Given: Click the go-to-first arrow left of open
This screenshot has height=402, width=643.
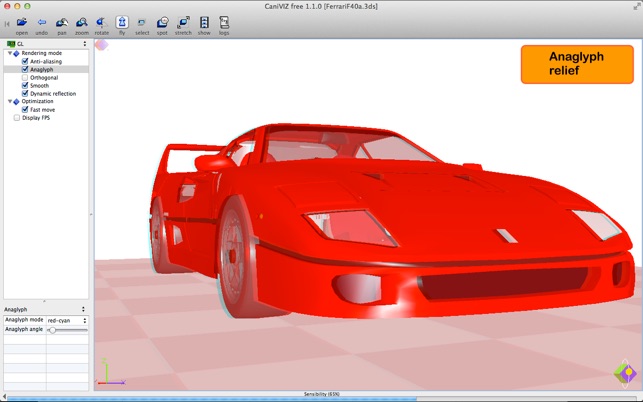Looking at the screenshot, I should (7, 24).
